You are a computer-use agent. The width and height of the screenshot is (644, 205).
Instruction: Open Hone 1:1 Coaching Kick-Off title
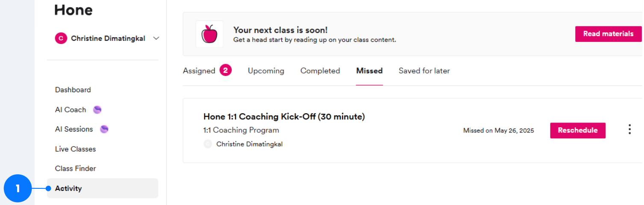[284, 117]
